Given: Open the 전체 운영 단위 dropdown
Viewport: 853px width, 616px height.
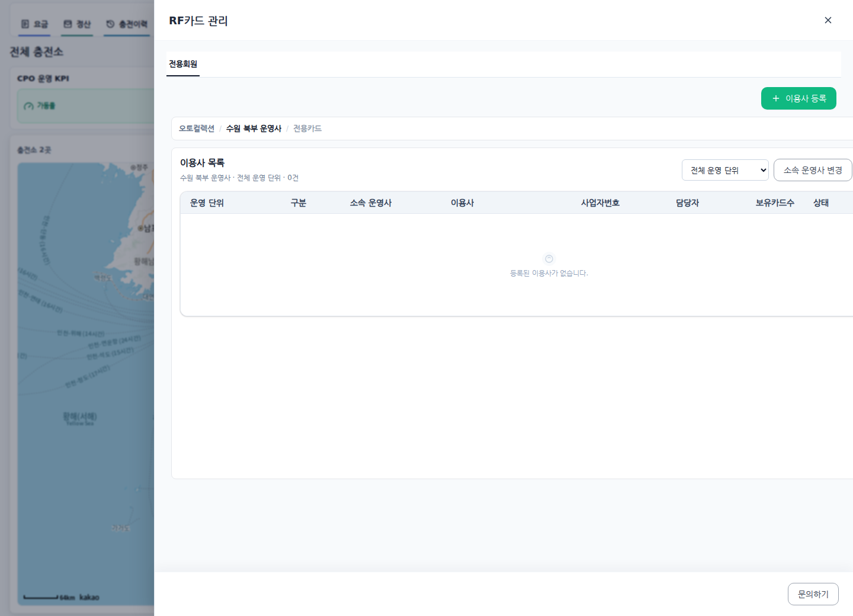Looking at the screenshot, I should (725, 170).
